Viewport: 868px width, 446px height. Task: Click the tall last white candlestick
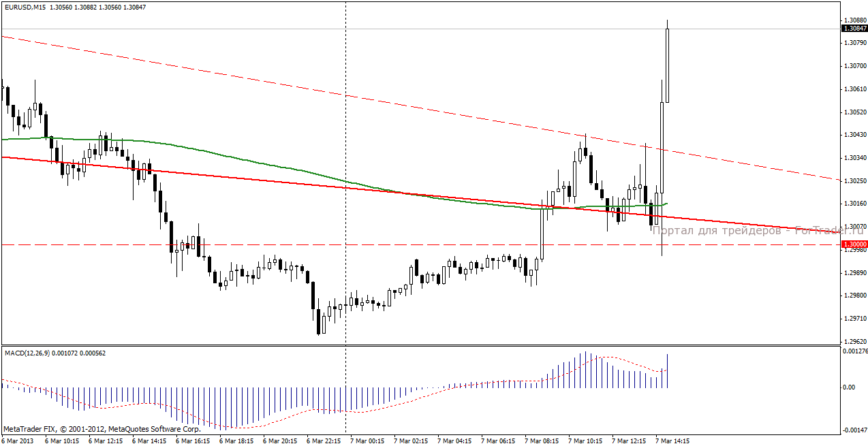[x=667, y=65]
